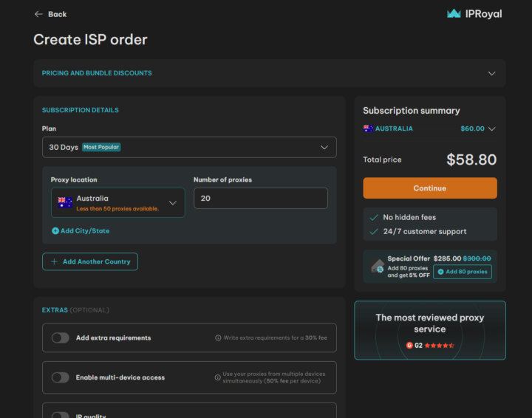Click Add Another Country button
Screen dimensions: 532x418
click(x=90, y=261)
